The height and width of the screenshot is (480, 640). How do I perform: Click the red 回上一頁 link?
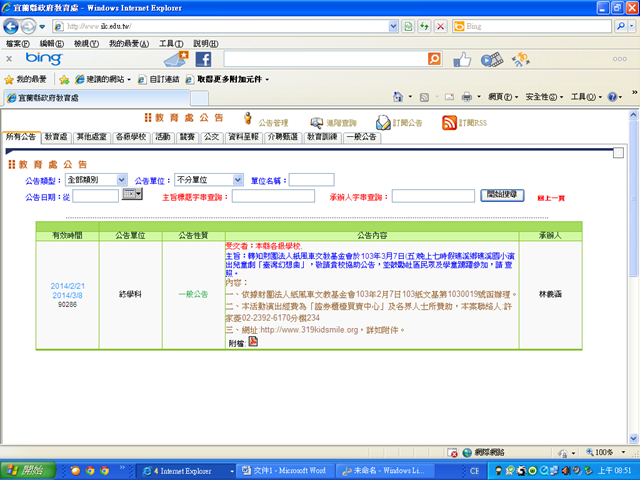pyautogui.click(x=551, y=198)
